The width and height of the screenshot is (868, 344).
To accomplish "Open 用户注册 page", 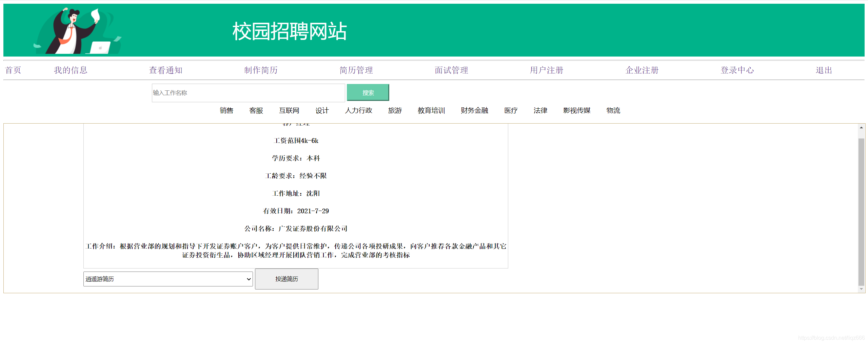I will (x=547, y=70).
